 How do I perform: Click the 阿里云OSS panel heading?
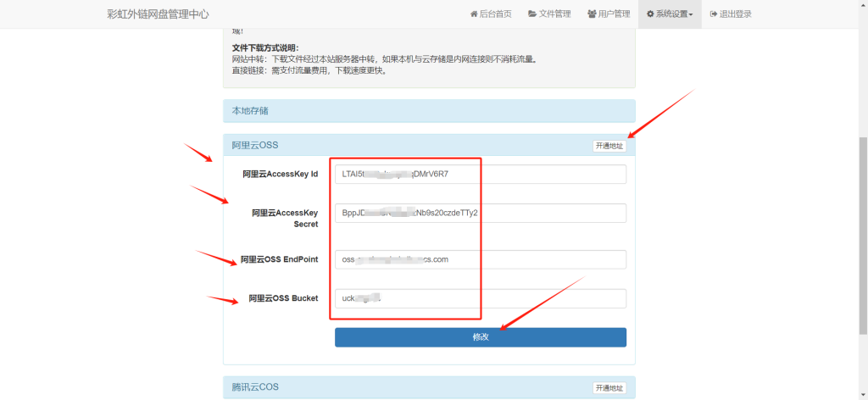click(254, 146)
